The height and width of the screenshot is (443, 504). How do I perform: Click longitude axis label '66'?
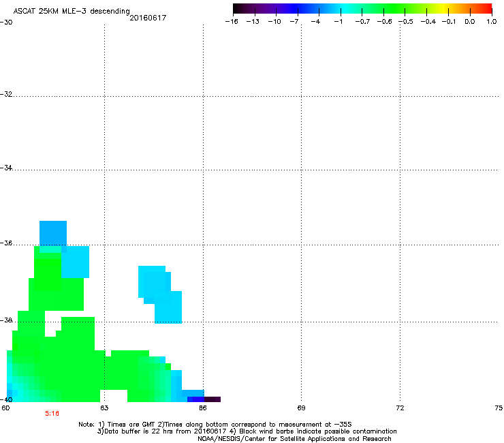pos(203,408)
